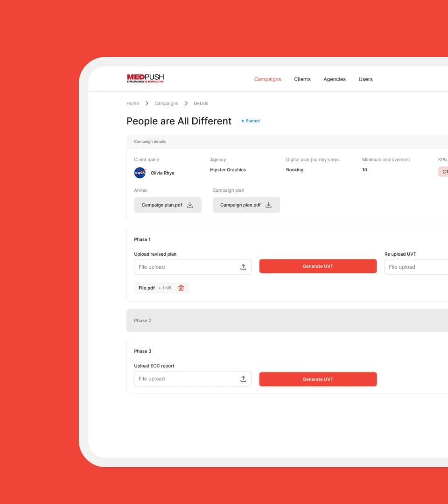This screenshot has height=504, width=448.
Task: Delete File.pdf with the trash icon
Action: click(181, 287)
